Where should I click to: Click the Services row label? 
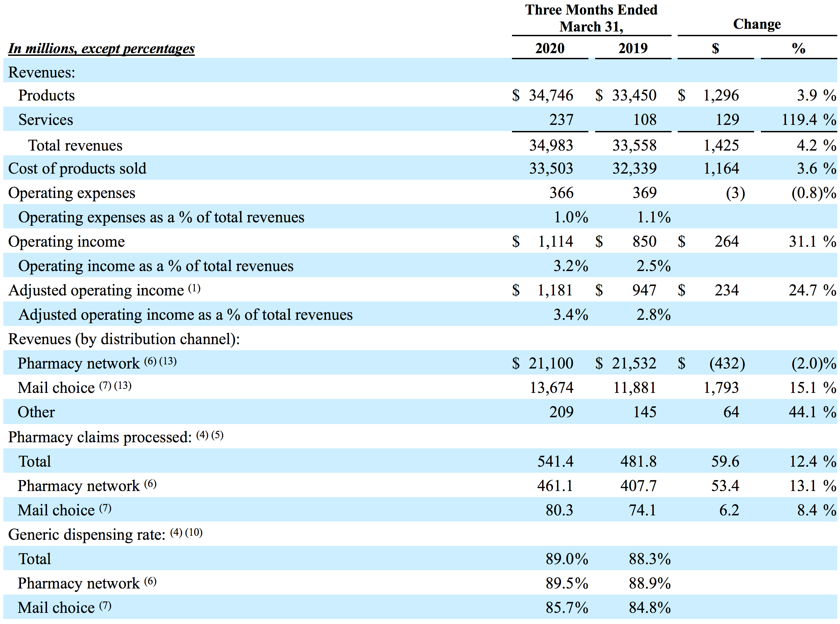(x=46, y=120)
